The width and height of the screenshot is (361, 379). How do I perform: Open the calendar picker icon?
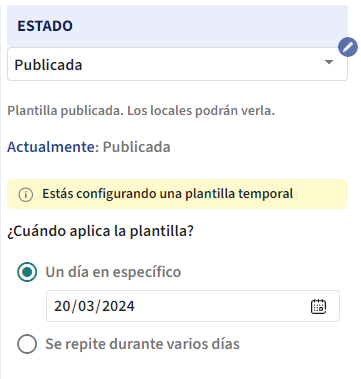(x=318, y=306)
